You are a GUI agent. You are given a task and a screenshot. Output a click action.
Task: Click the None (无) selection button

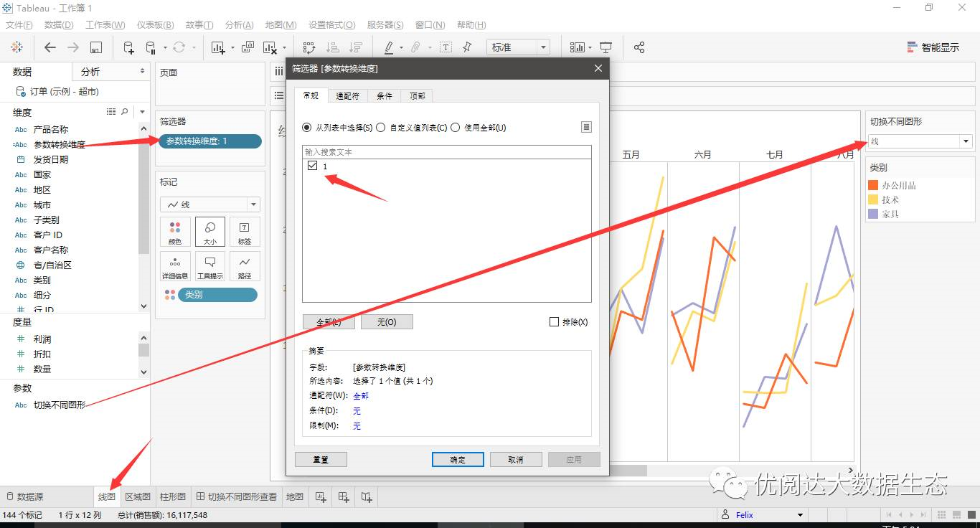(387, 322)
